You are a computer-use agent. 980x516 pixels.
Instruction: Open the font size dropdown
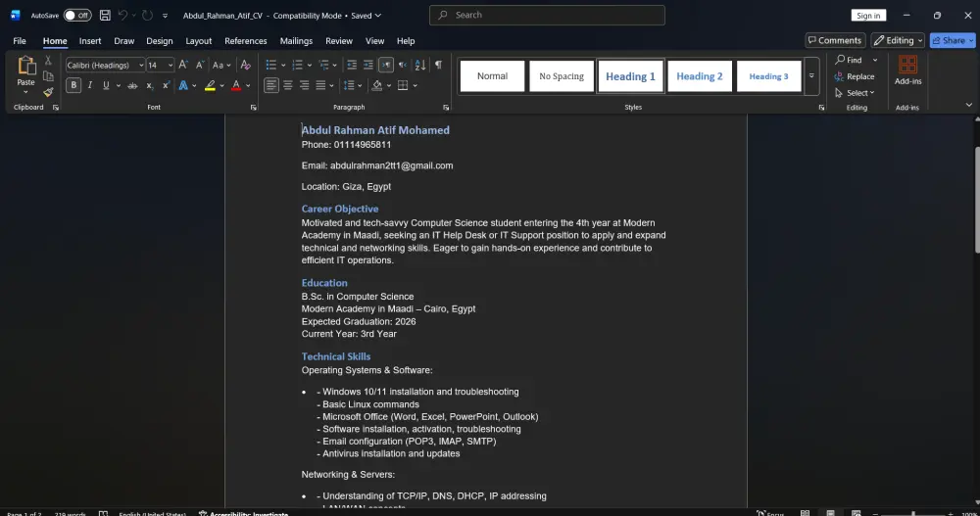170,65
